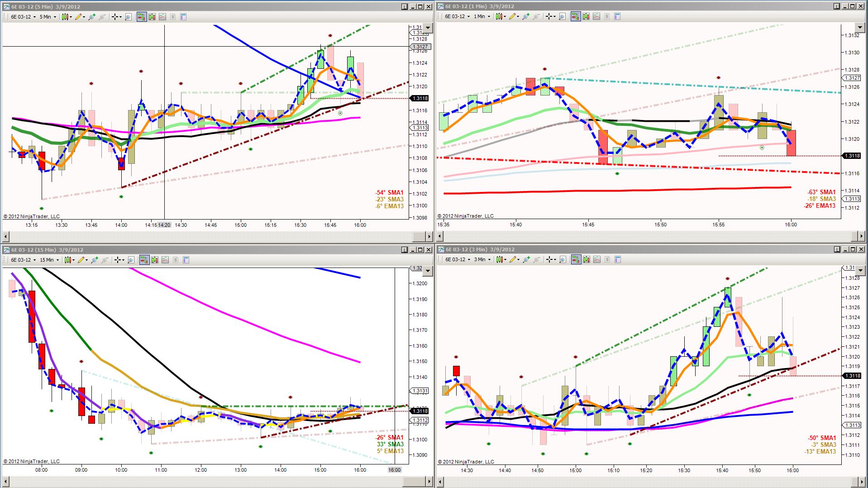
Task: Open instrument dropdown 6E 03-12 in 15 Min chart
Action: pos(23,260)
